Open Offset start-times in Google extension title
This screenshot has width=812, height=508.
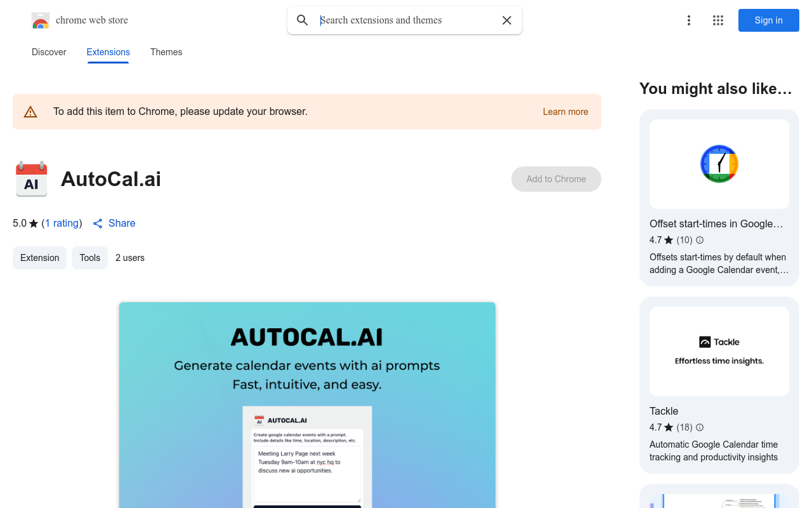716,224
